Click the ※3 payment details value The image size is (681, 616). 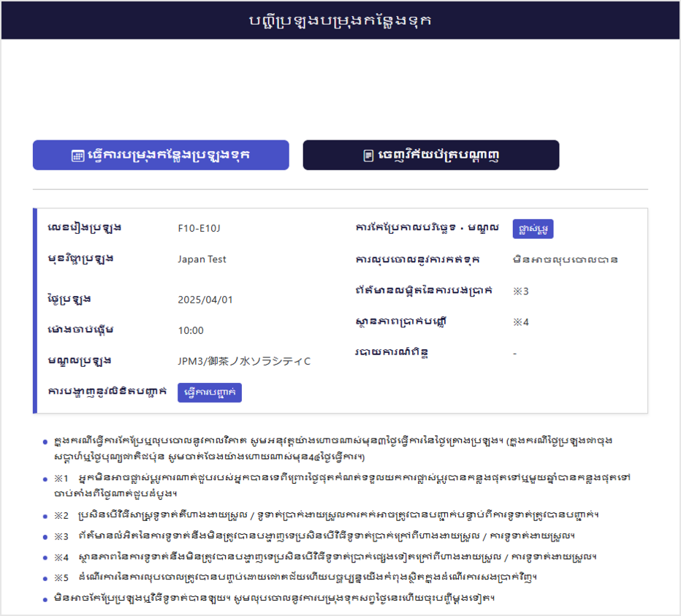pos(521,291)
